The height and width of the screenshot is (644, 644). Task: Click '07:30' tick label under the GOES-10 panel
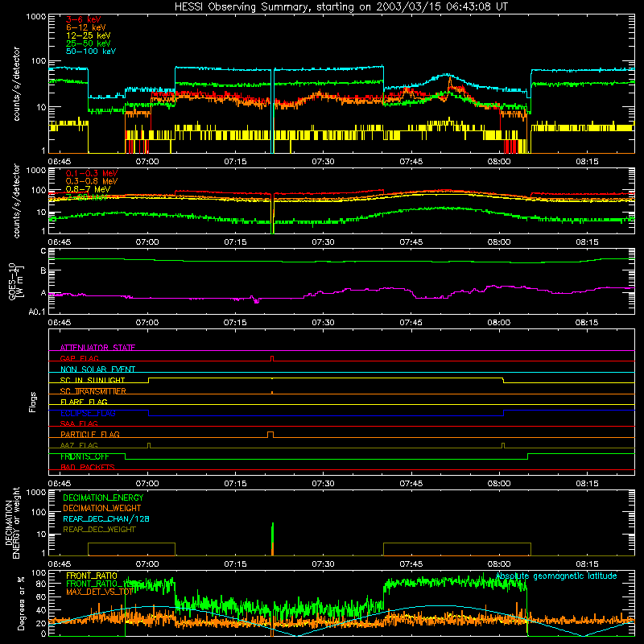pyautogui.click(x=323, y=323)
